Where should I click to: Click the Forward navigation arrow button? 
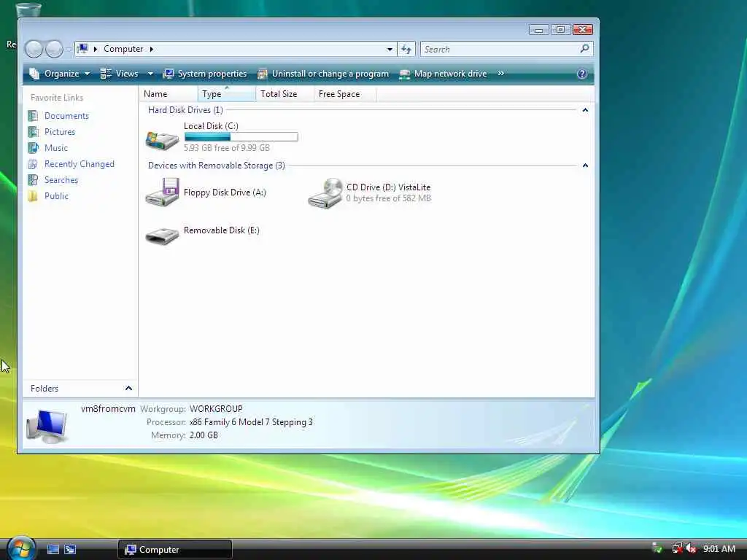[54, 49]
